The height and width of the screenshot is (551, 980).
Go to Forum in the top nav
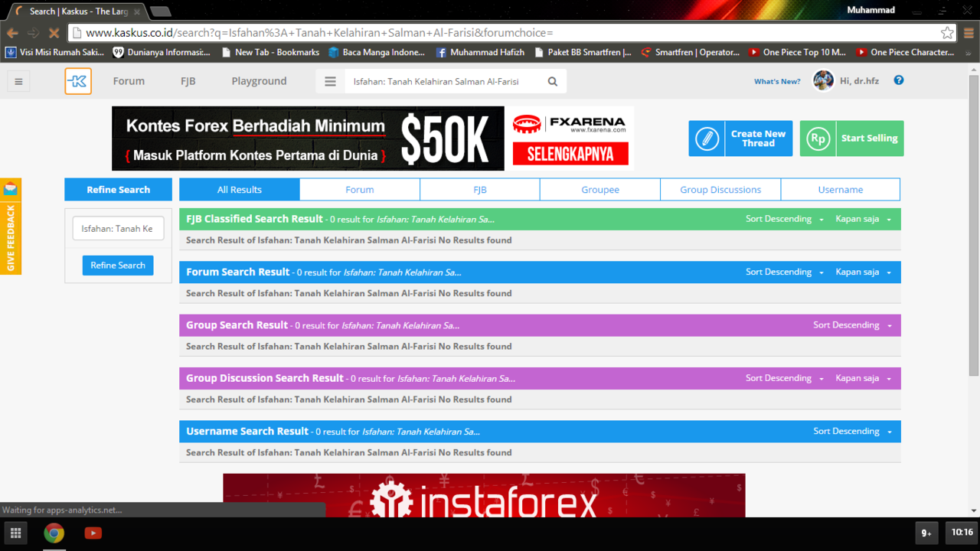coord(129,81)
